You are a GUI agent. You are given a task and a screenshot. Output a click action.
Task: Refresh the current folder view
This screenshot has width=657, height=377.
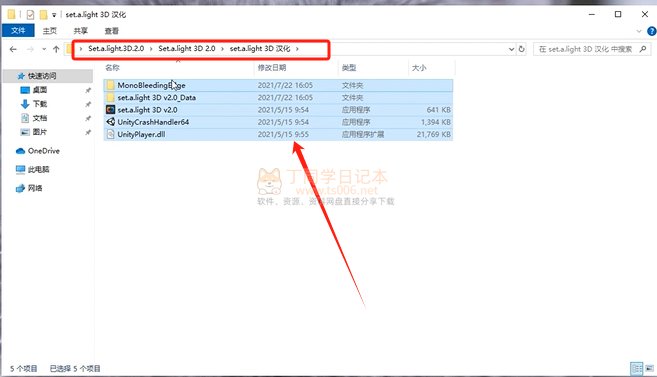point(522,49)
